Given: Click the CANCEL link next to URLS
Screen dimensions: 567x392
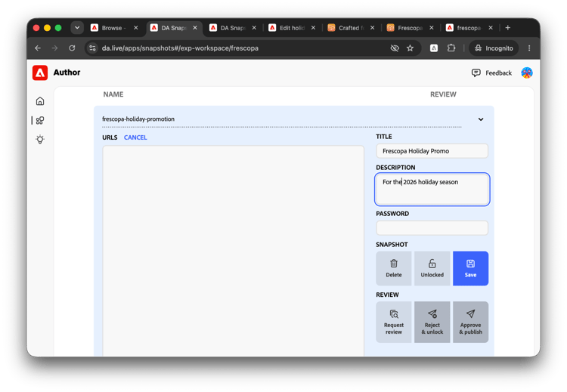Looking at the screenshot, I should point(135,137).
